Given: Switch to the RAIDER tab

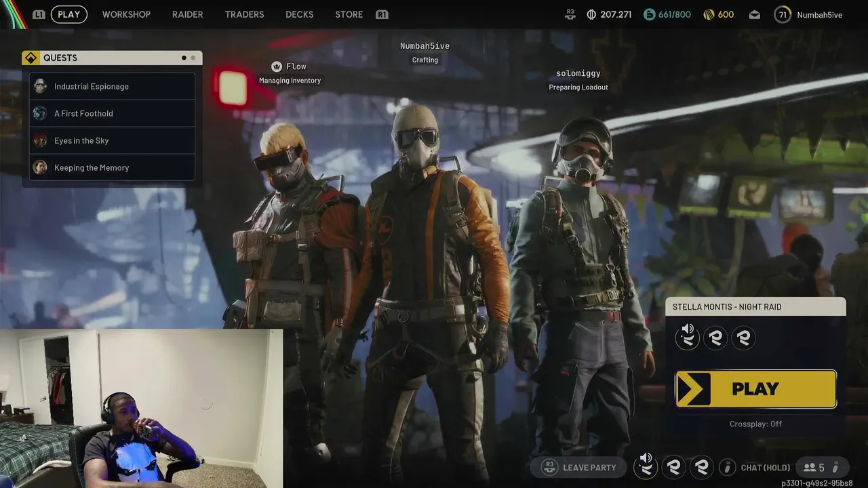Looking at the screenshot, I should [x=188, y=14].
